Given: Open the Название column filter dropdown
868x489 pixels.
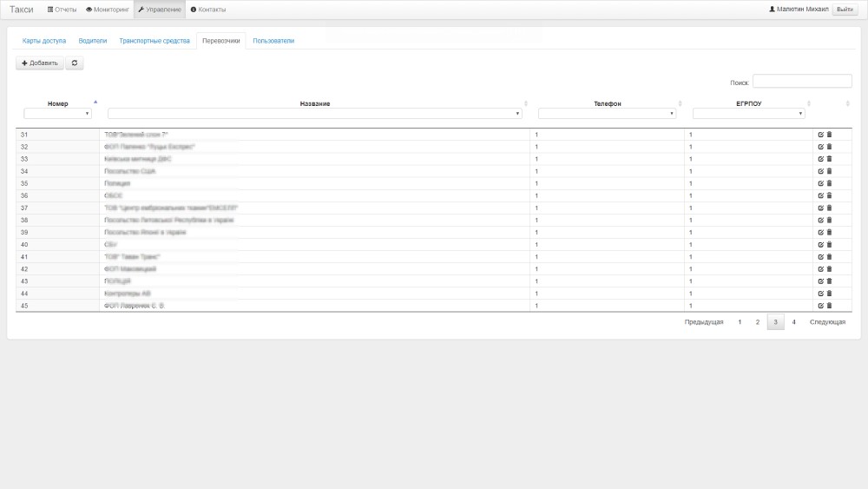Looking at the screenshot, I should tap(314, 114).
